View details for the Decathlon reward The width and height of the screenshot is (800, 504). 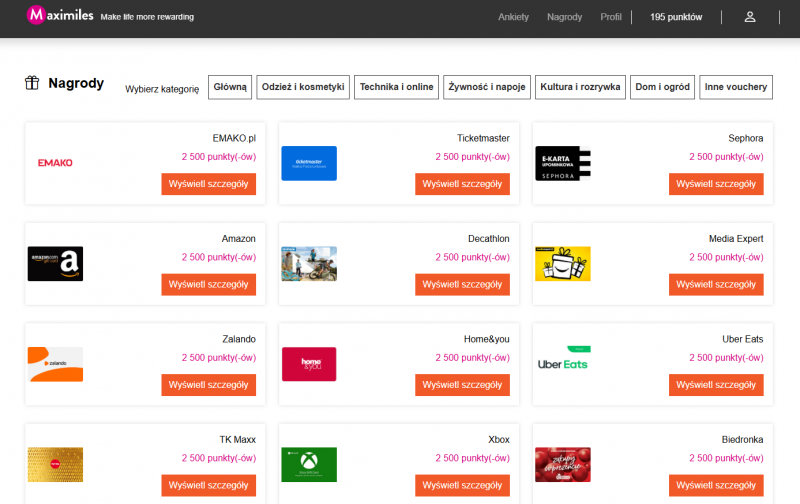462,284
